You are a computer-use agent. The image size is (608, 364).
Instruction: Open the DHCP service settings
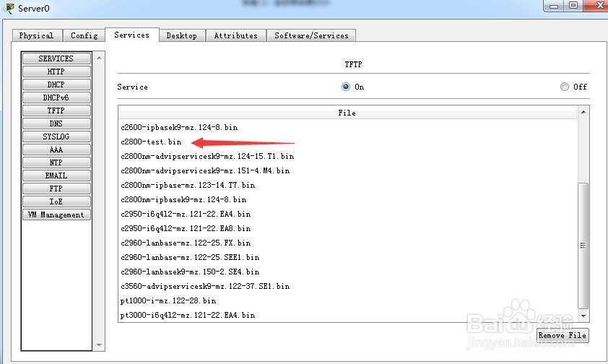56,84
